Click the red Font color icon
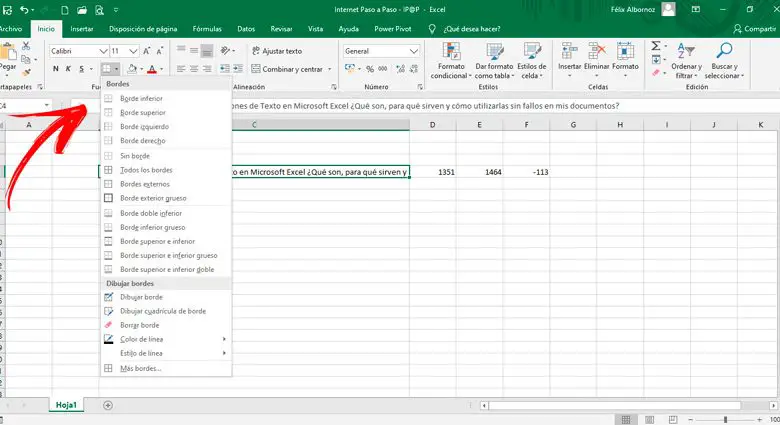This screenshot has width=780, height=425. coord(152,69)
